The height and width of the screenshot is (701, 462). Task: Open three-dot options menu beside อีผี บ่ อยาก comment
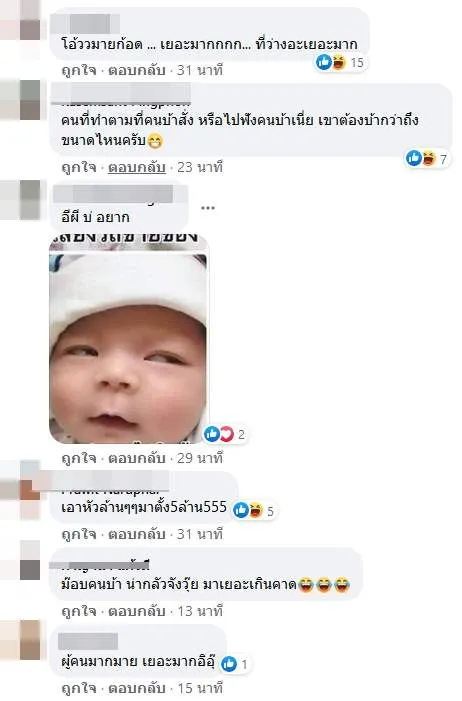pos(208,208)
